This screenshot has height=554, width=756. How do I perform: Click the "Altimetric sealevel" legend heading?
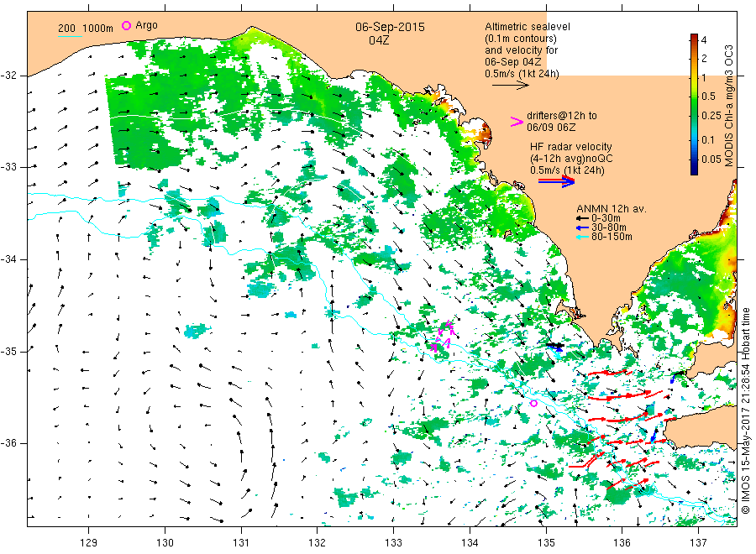[528, 27]
